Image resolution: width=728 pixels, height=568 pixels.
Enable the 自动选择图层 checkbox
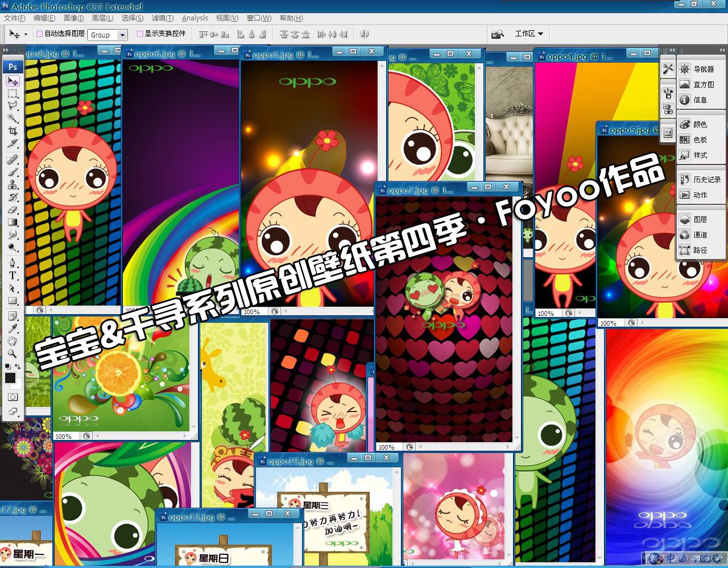tap(40, 34)
